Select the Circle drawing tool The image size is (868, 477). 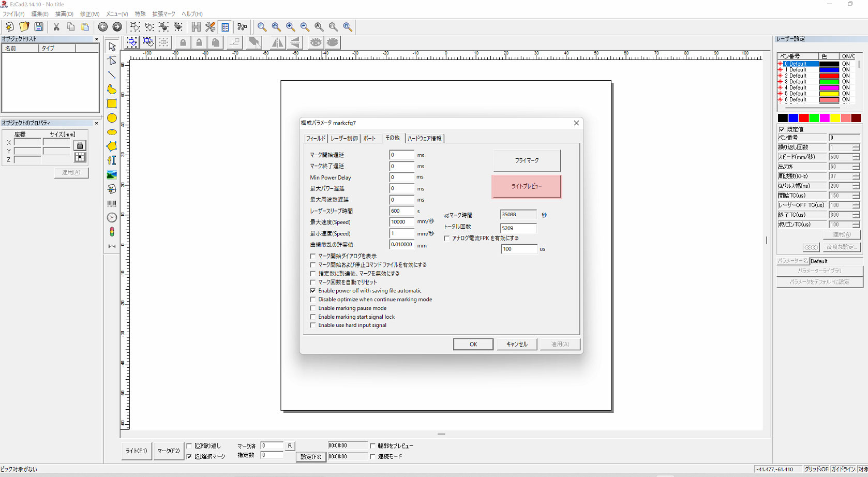point(112,118)
